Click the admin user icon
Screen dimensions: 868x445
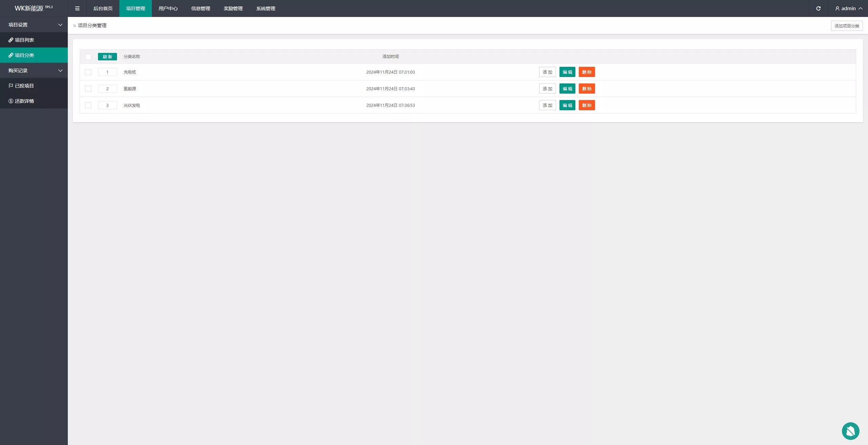(x=837, y=8)
